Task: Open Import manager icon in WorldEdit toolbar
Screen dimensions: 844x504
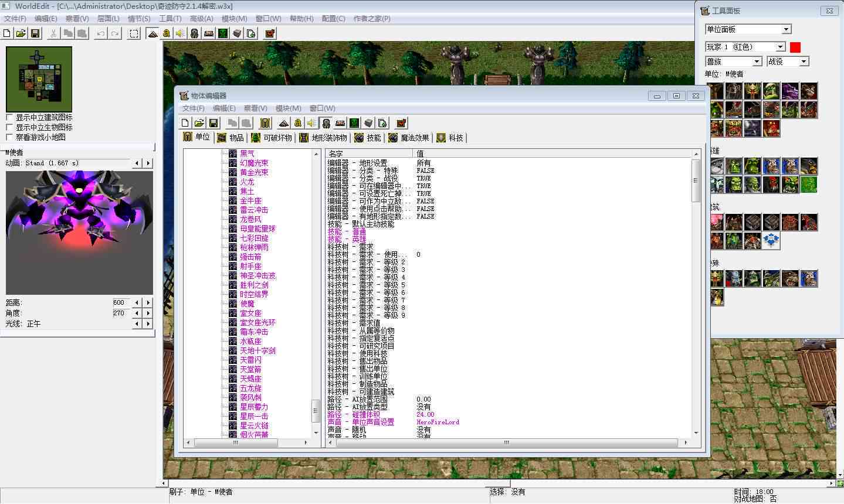Action: click(x=251, y=33)
